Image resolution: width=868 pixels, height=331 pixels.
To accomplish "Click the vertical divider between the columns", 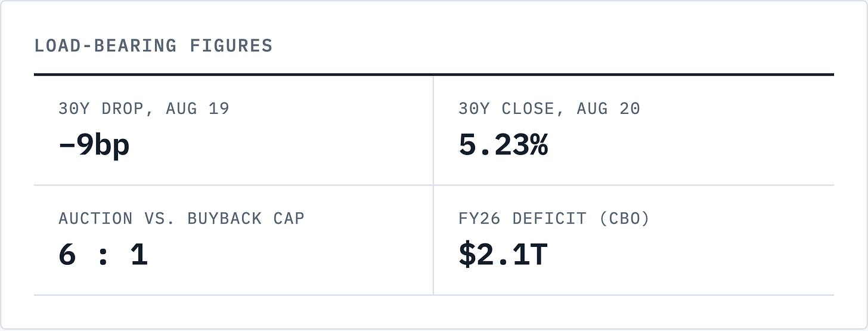I will click(x=433, y=185).
